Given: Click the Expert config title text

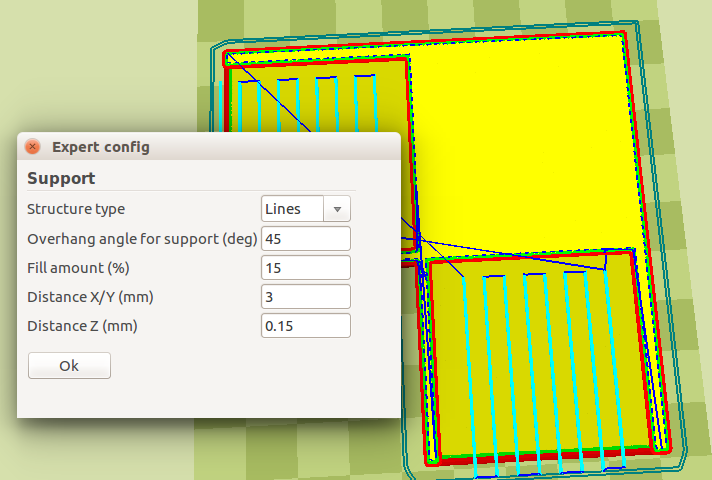Looking at the screenshot, I should pyautogui.click(x=101, y=147).
